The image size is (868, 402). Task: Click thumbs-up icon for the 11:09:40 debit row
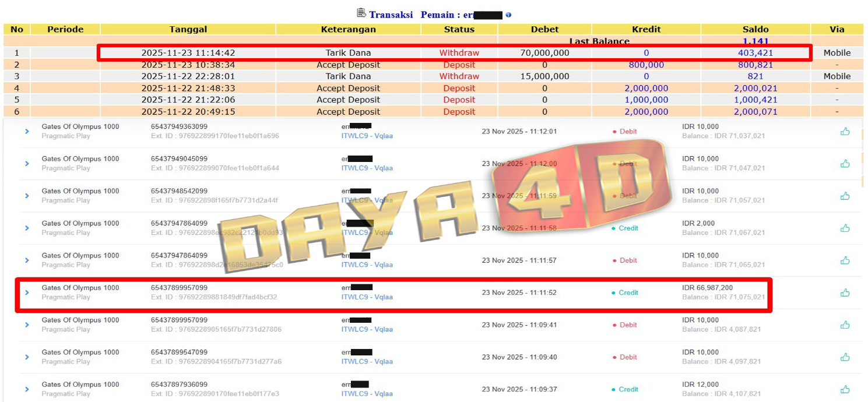845,357
